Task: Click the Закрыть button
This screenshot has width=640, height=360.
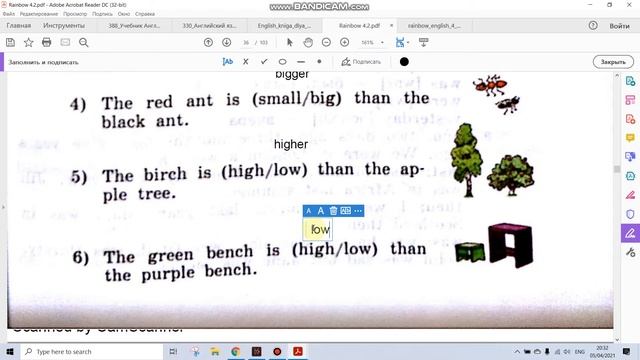Action: click(x=613, y=62)
